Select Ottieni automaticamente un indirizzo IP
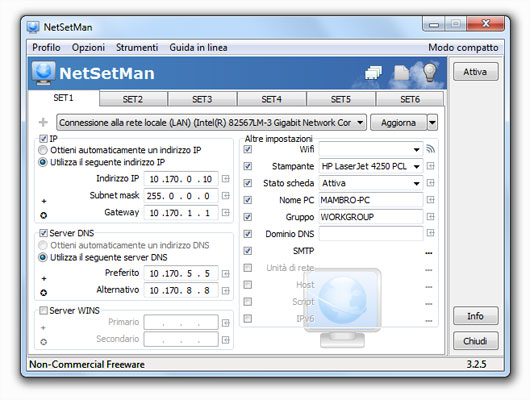Screen dimensions: 530x400 pos(43,150)
